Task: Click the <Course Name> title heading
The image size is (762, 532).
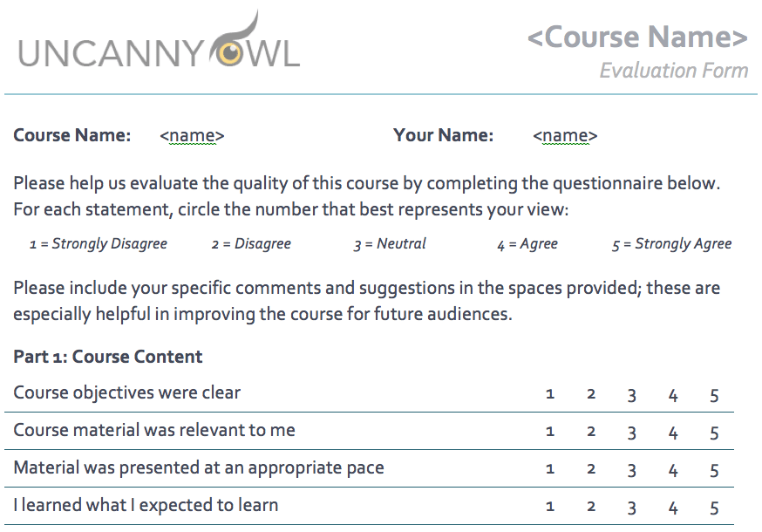Action: coord(637,38)
